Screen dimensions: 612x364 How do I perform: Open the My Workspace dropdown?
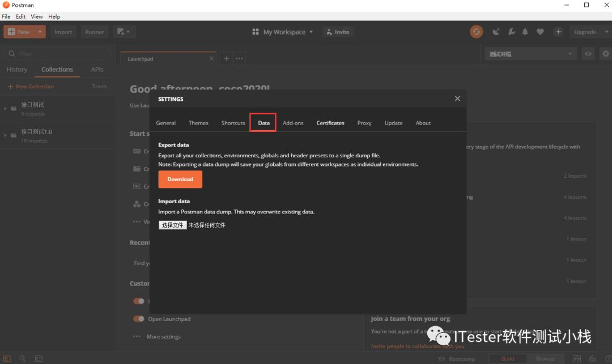coord(283,32)
